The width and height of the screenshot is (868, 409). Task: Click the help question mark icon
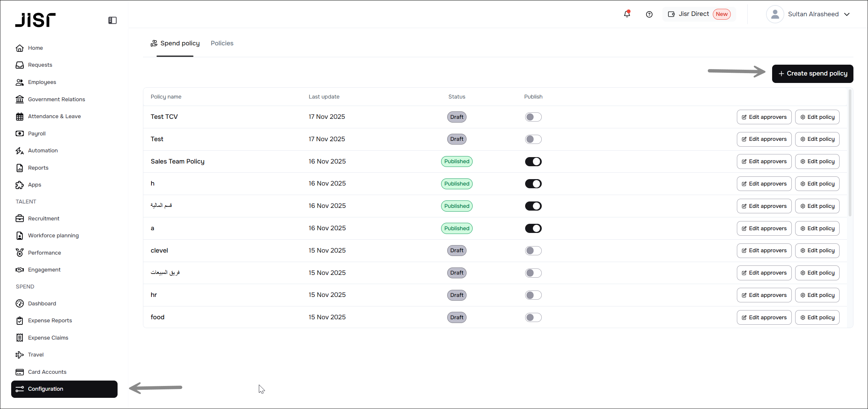pos(649,14)
